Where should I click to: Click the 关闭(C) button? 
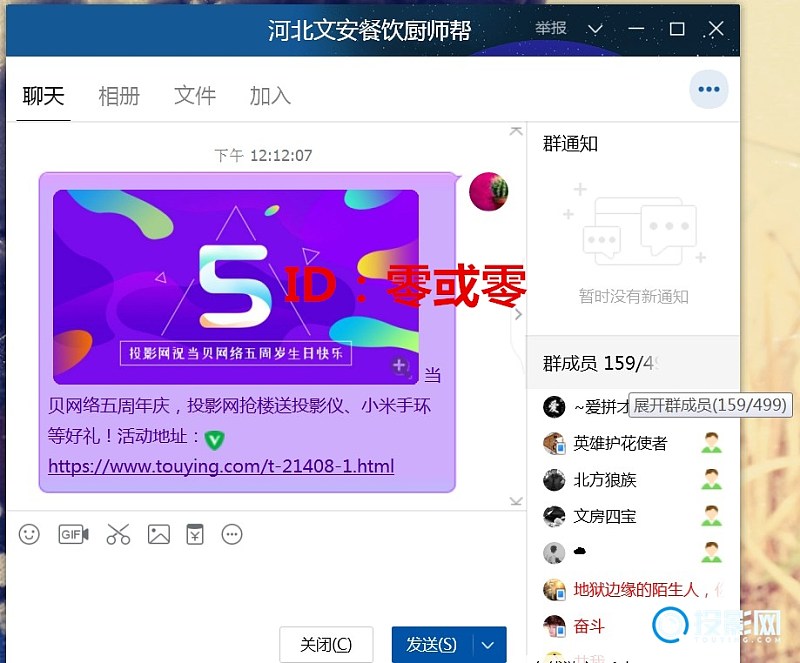click(326, 645)
